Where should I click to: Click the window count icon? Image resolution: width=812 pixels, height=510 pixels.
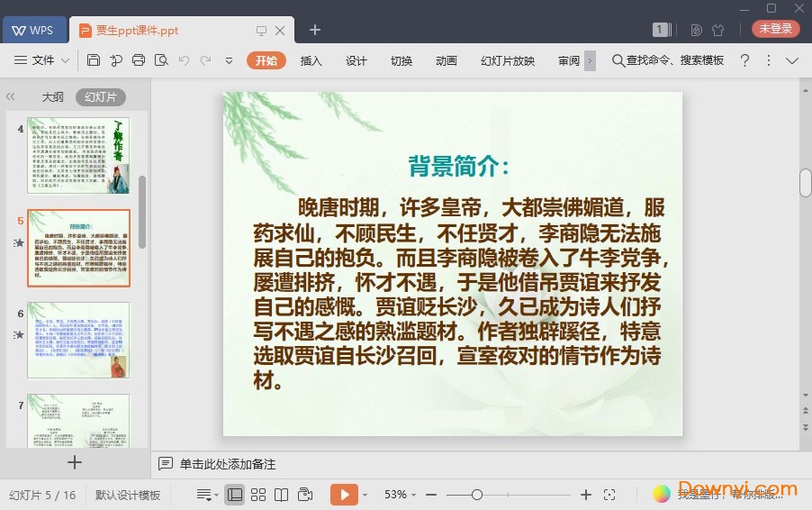pos(662,30)
